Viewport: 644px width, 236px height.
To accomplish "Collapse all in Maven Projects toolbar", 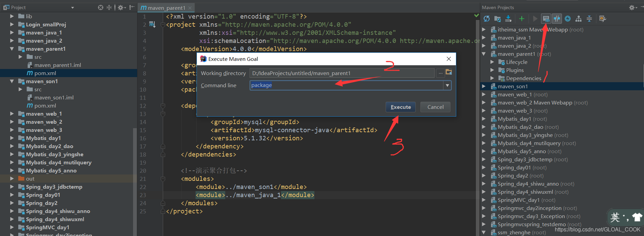I will 589,19.
